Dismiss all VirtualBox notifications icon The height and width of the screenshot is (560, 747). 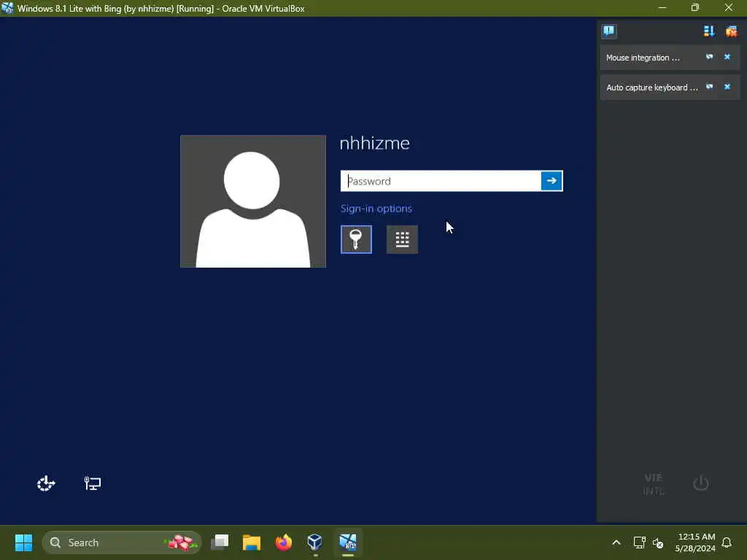click(x=731, y=31)
